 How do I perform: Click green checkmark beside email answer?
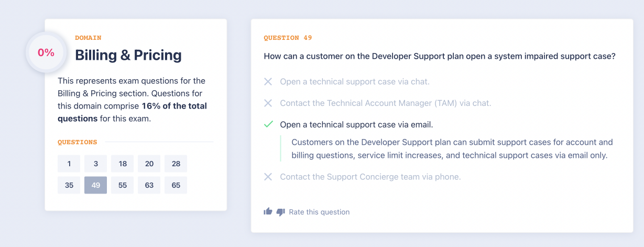tap(268, 125)
